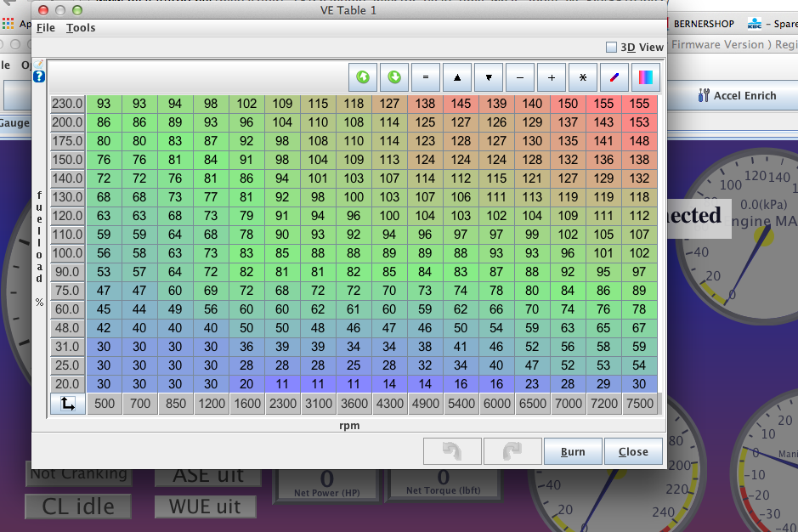Enable the 3D View checkbox

[611, 48]
